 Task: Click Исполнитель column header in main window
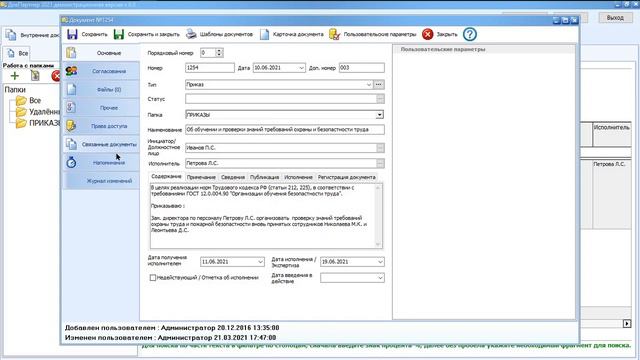(611, 134)
